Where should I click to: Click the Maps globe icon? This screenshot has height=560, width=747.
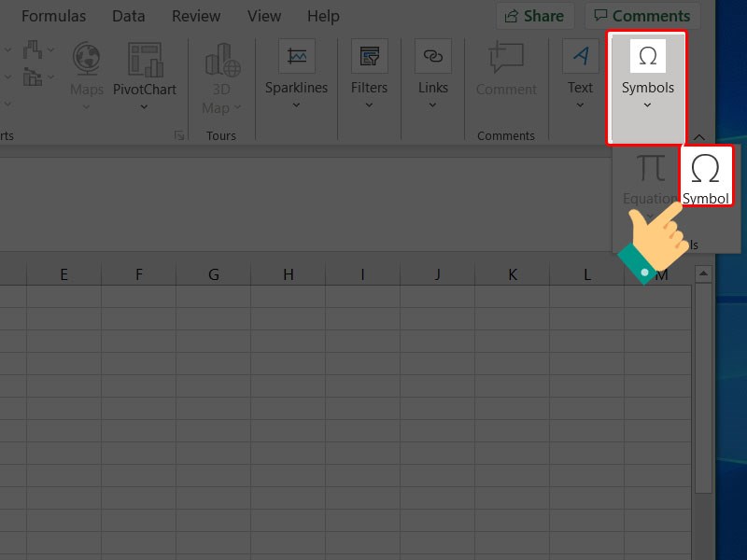87,60
